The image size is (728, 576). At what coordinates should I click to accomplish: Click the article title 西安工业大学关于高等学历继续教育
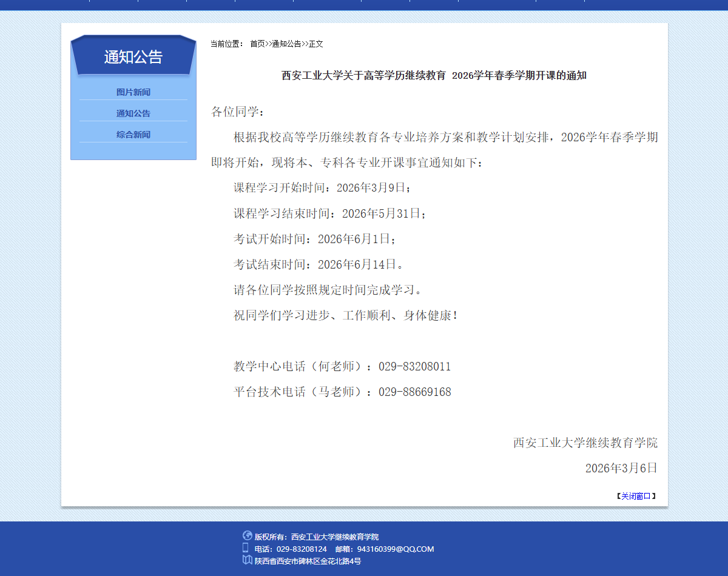[434, 76]
